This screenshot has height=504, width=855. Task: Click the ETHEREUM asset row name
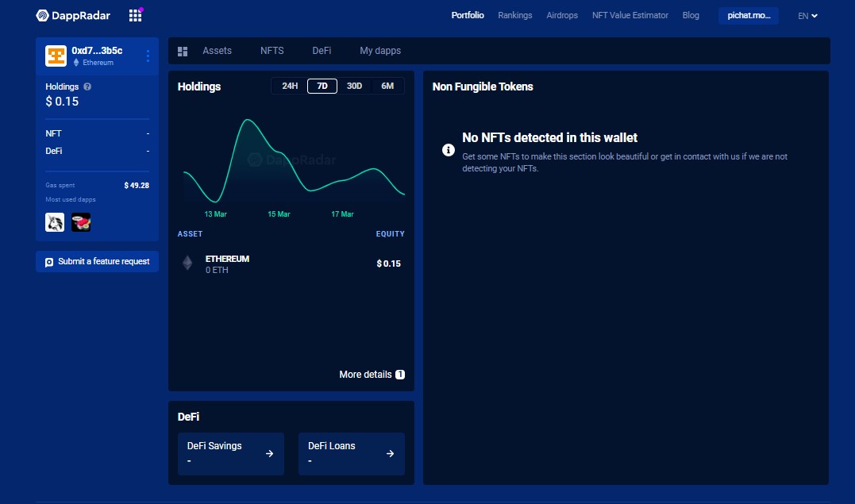click(227, 259)
